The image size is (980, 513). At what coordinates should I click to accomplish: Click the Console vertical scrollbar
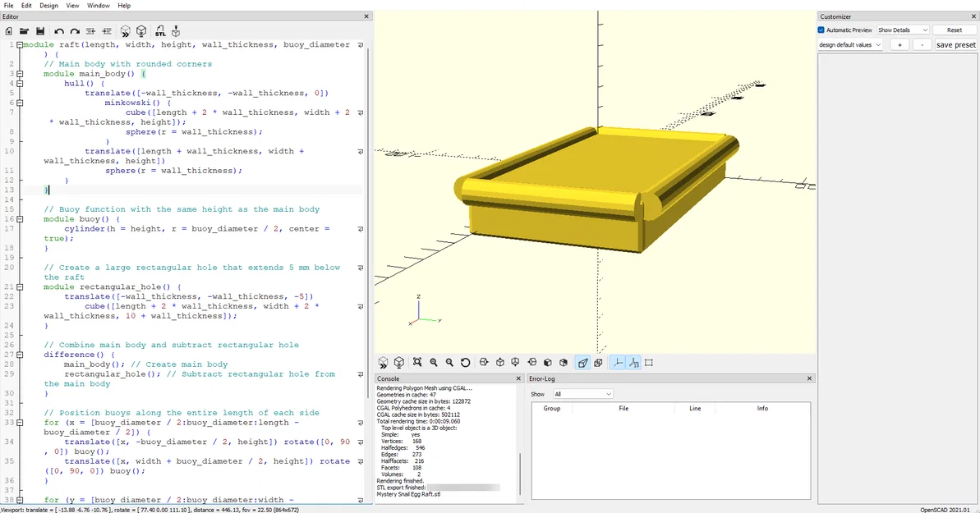[x=520, y=475]
